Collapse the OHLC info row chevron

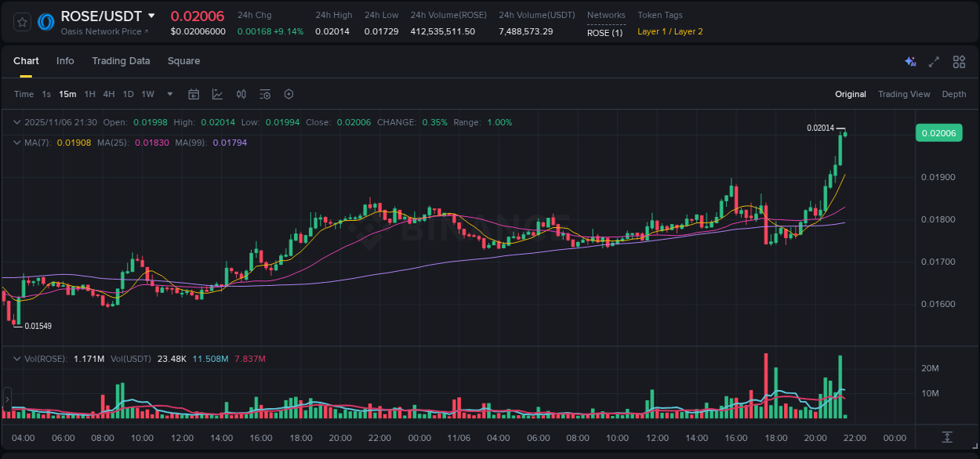tap(16, 122)
